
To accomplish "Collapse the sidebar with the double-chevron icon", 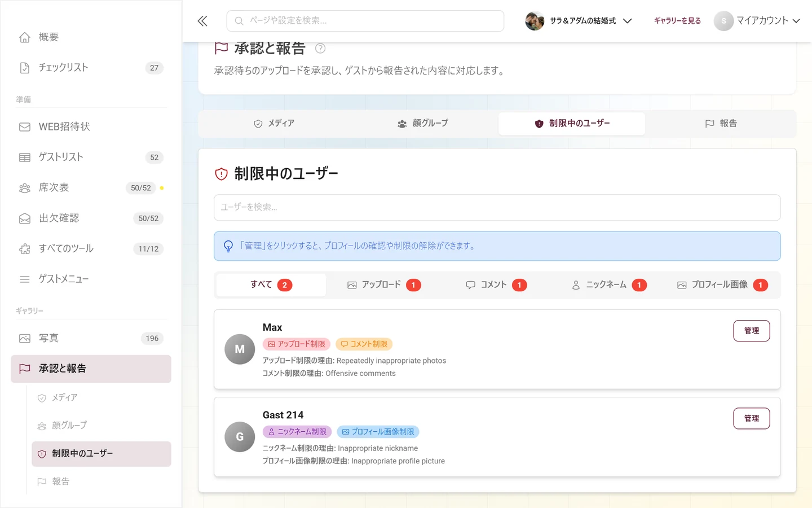I will coord(202,21).
